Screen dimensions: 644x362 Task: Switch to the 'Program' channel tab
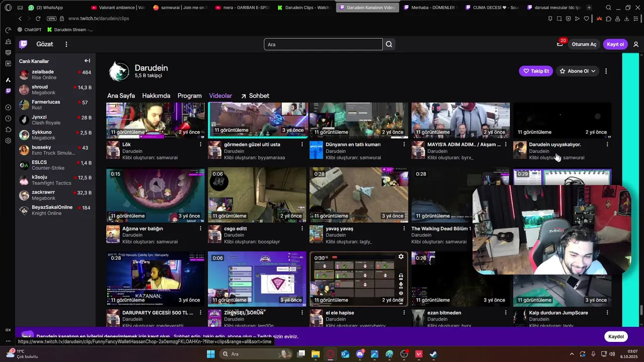click(x=190, y=96)
